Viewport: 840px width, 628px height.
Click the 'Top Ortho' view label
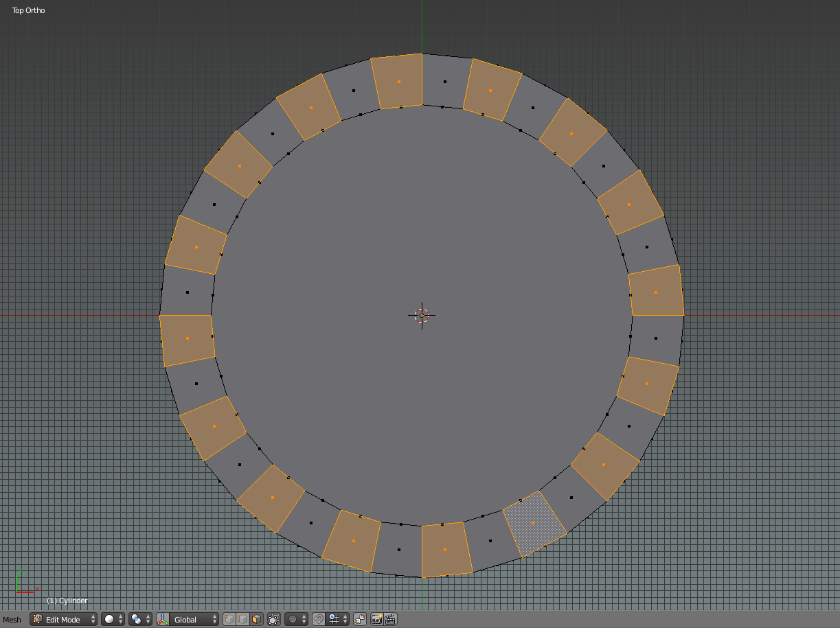29,10
